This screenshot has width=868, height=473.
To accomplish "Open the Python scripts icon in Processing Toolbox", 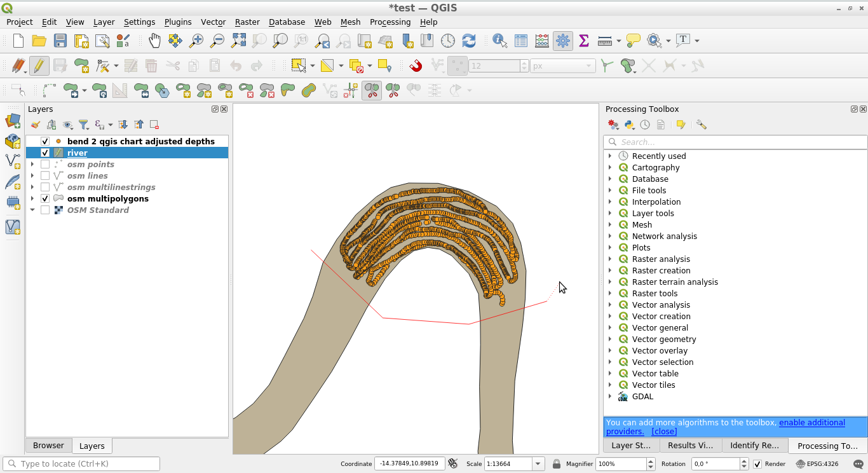I will 629,125.
